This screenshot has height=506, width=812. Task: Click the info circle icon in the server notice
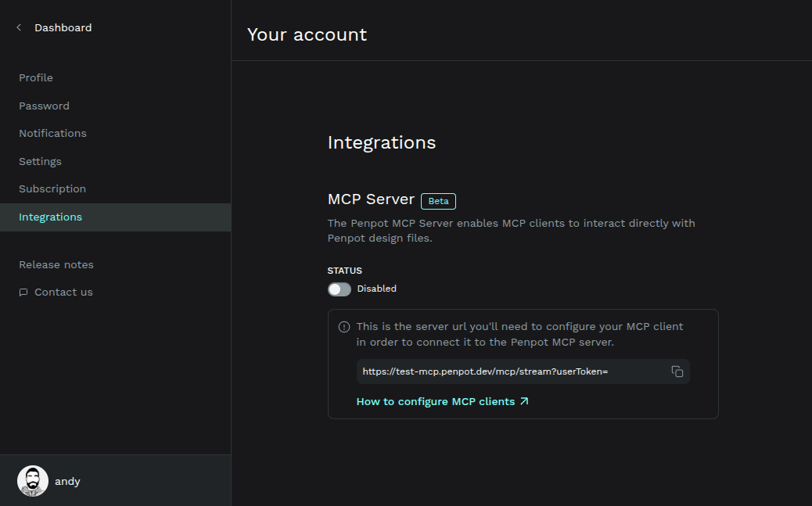[x=345, y=326]
